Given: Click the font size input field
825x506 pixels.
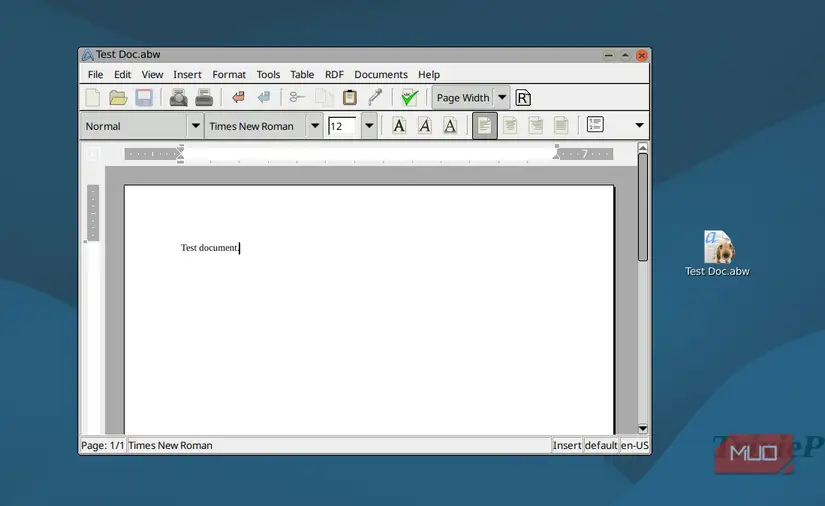Looking at the screenshot, I should point(342,126).
